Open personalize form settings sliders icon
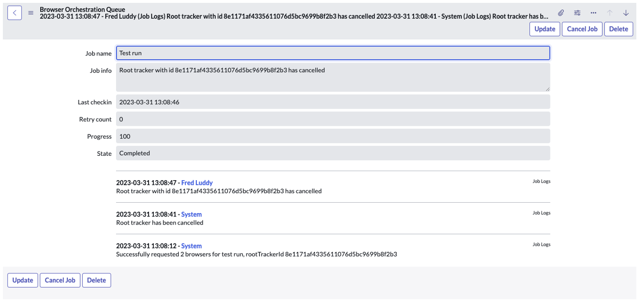The image size is (644, 304). (x=577, y=13)
